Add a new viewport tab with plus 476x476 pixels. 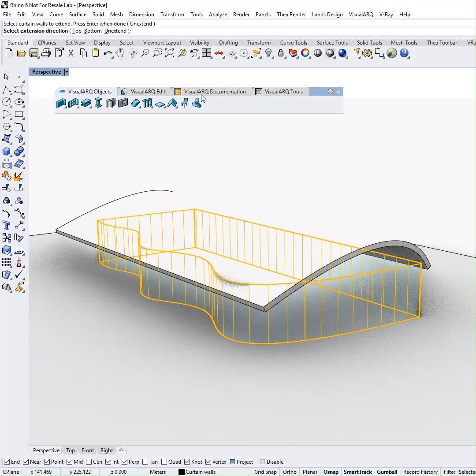point(122,450)
